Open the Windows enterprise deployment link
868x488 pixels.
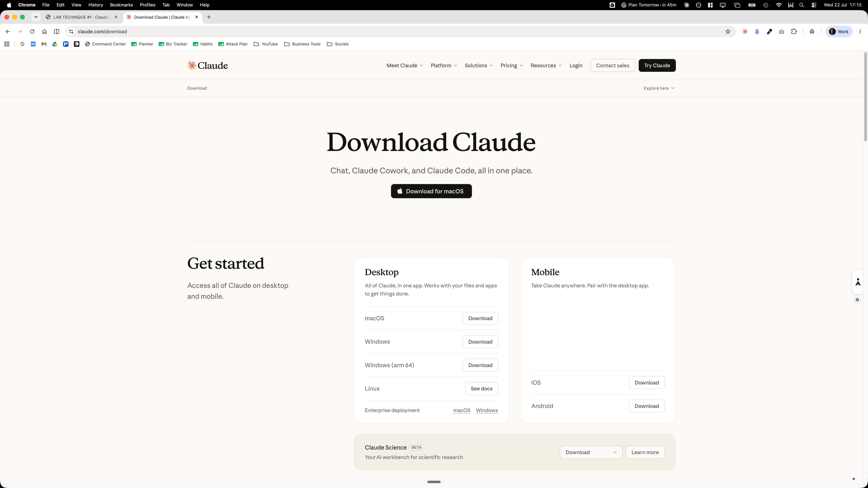[487, 410]
